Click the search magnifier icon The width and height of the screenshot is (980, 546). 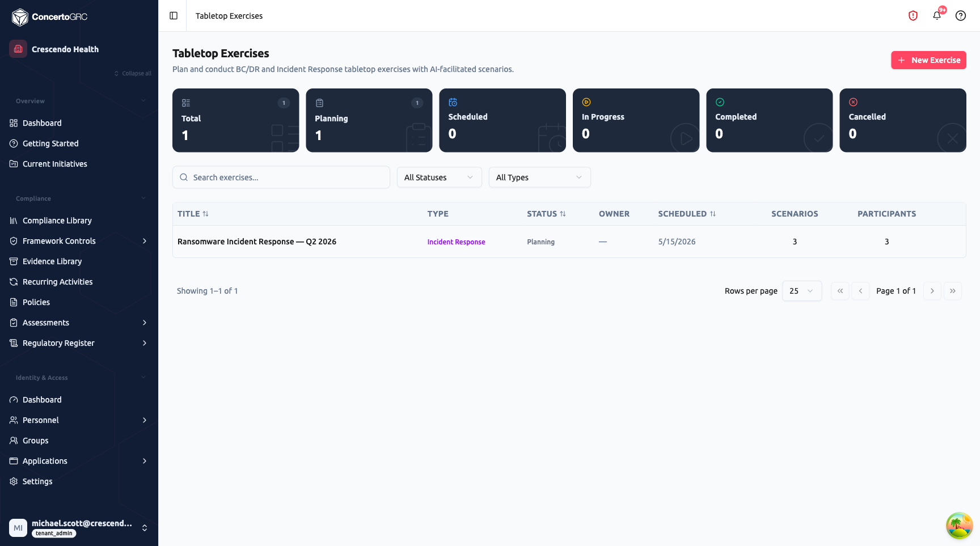tap(184, 177)
